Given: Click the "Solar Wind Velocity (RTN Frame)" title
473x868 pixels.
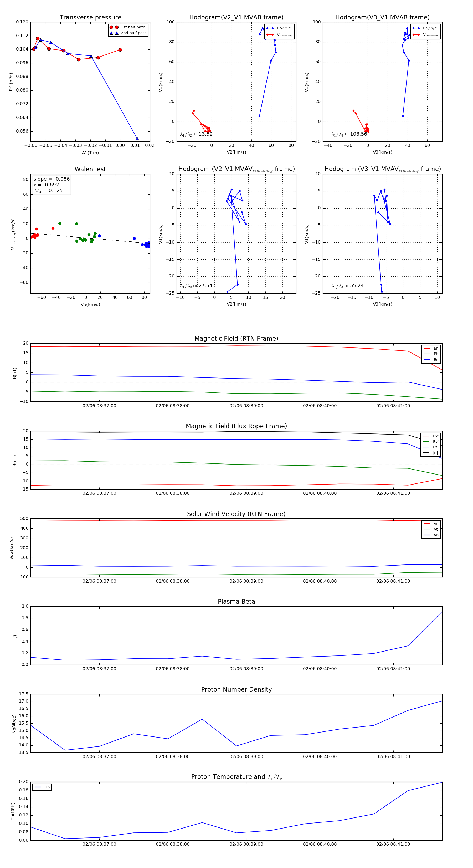Looking at the screenshot, I should 236,514.
